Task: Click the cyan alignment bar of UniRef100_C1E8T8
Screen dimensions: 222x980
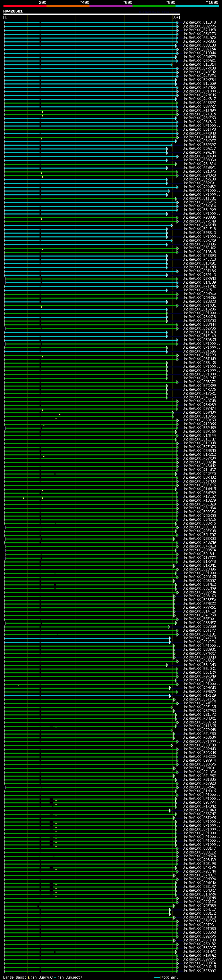Action: pyautogui.click(x=91, y=23)
